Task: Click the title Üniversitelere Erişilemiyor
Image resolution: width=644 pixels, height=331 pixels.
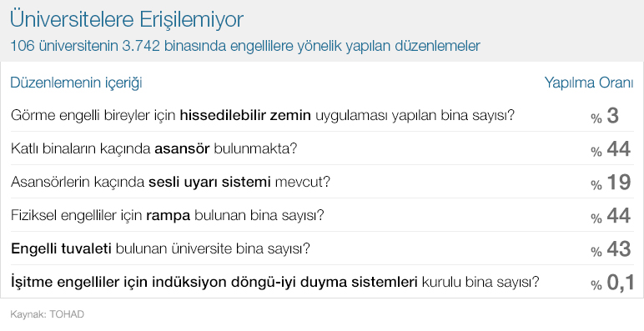Action: click(x=127, y=19)
